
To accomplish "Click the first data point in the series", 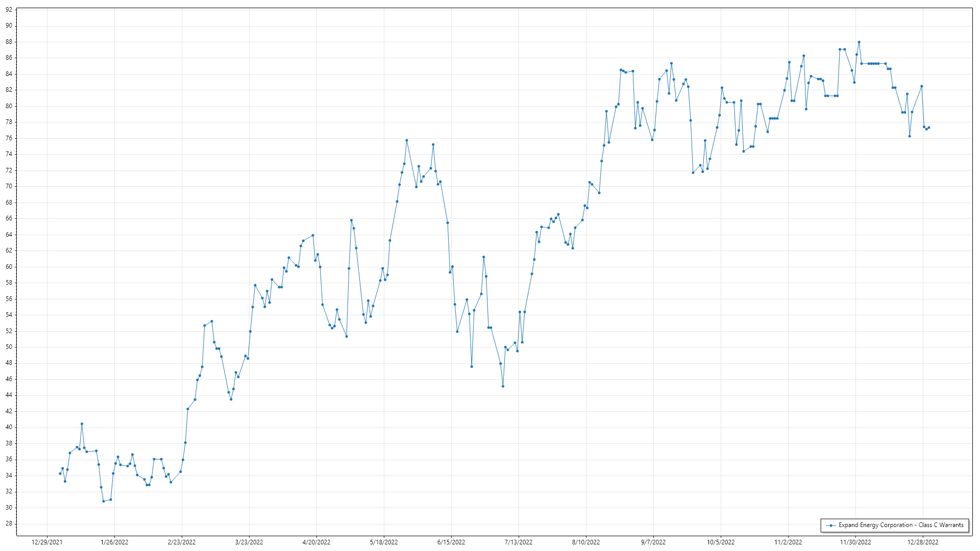I will (60, 473).
